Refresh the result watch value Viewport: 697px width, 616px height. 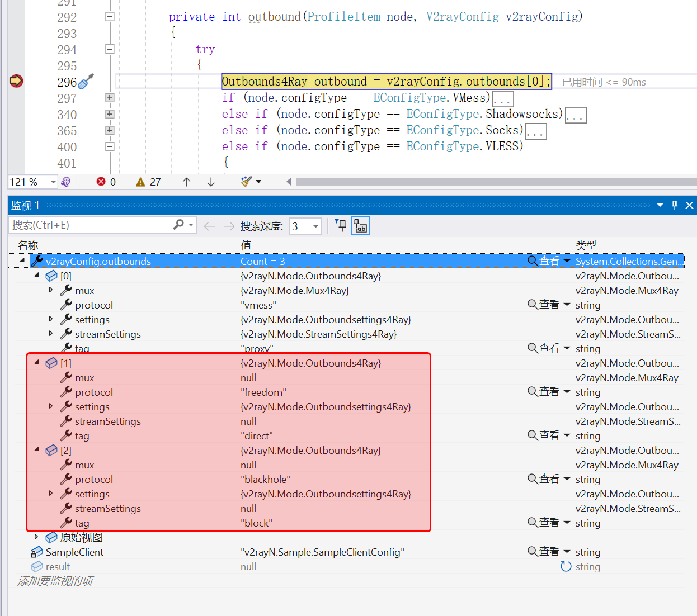point(566,566)
